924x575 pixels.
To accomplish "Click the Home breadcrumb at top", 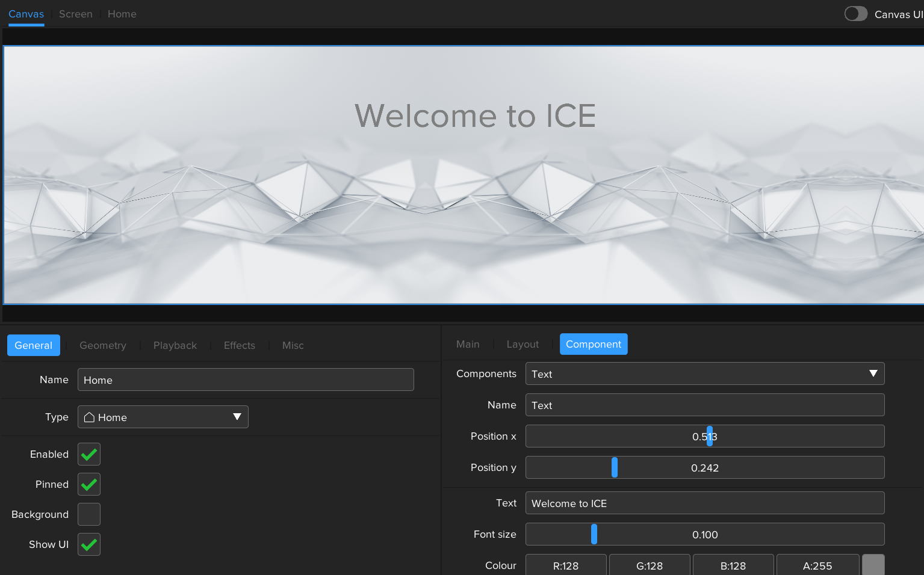I will 122,14.
